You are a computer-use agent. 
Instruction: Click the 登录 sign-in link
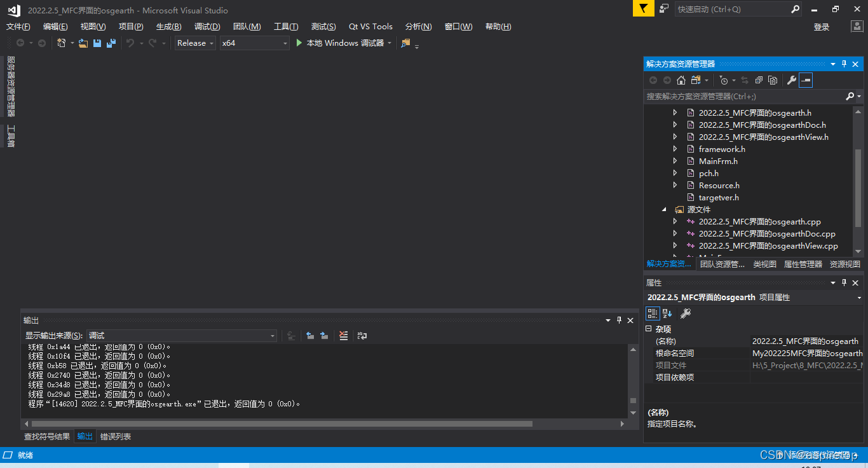(822, 27)
